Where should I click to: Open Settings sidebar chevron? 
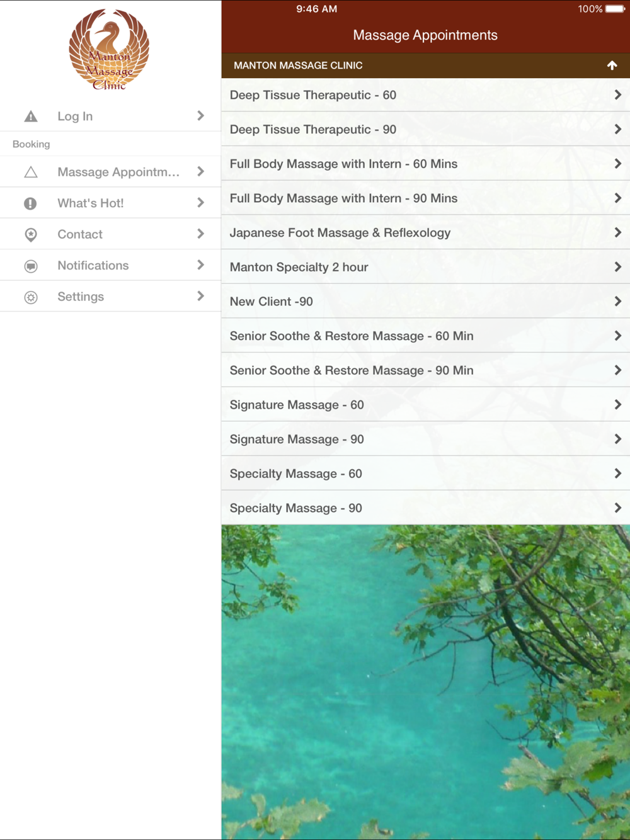tap(200, 296)
